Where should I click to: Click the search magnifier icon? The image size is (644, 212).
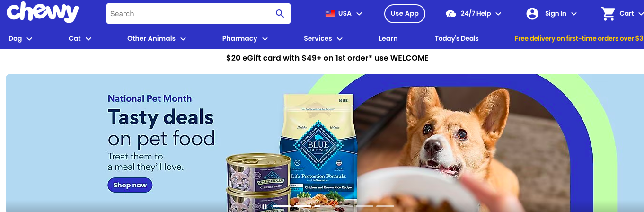pyautogui.click(x=280, y=13)
